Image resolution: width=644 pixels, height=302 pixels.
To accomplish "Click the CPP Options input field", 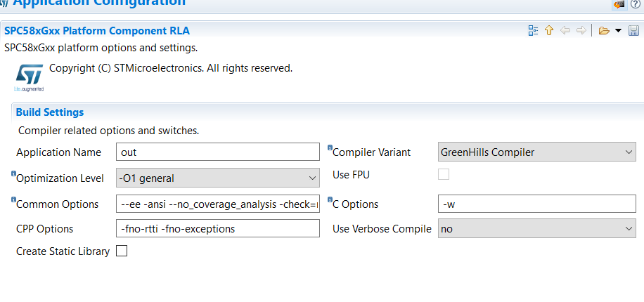I will tap(218, 228).
